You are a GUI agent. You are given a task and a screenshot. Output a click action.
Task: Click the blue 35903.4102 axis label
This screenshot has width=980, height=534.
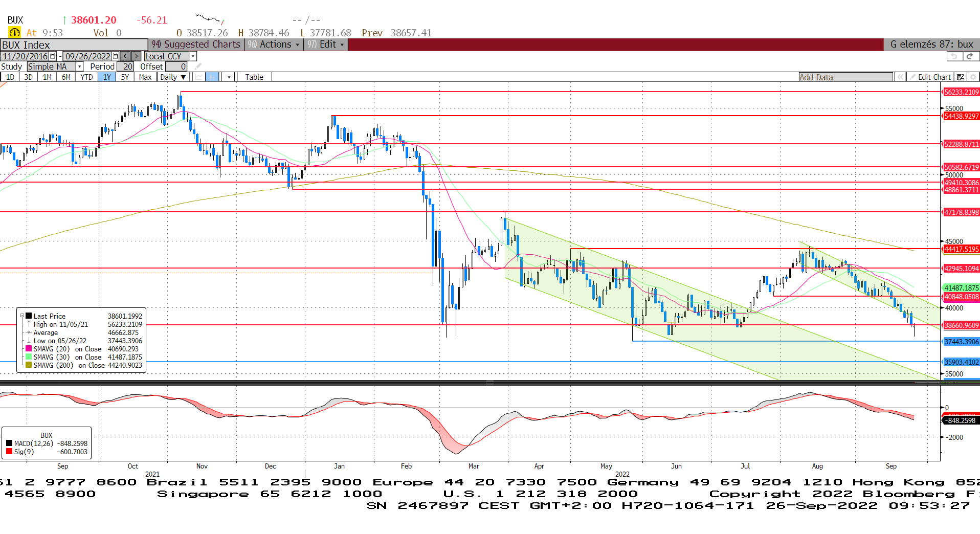click(x=961, y=362)
